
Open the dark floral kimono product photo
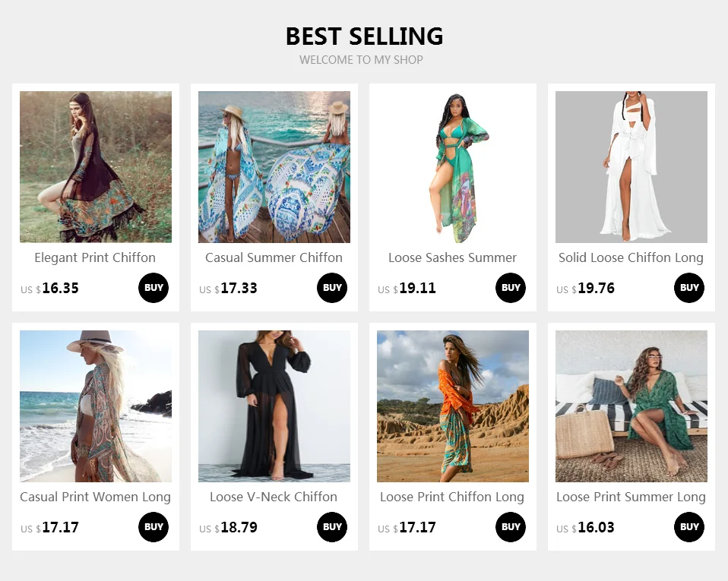[96, 166]
